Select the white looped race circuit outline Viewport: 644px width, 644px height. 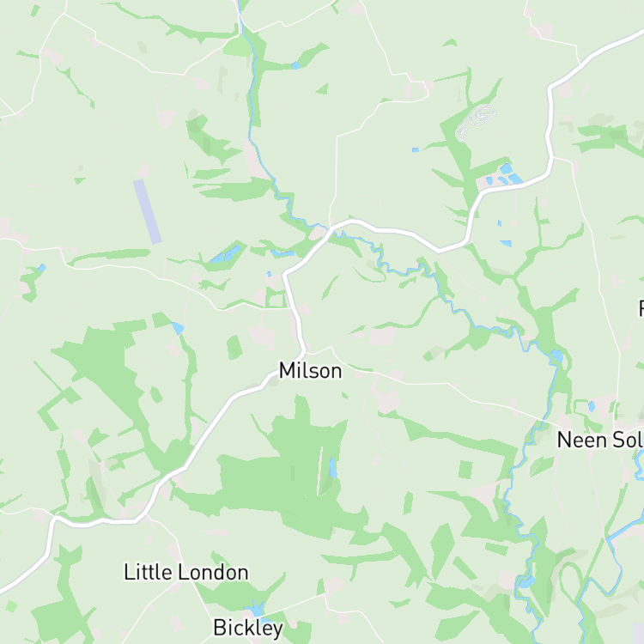475,122
